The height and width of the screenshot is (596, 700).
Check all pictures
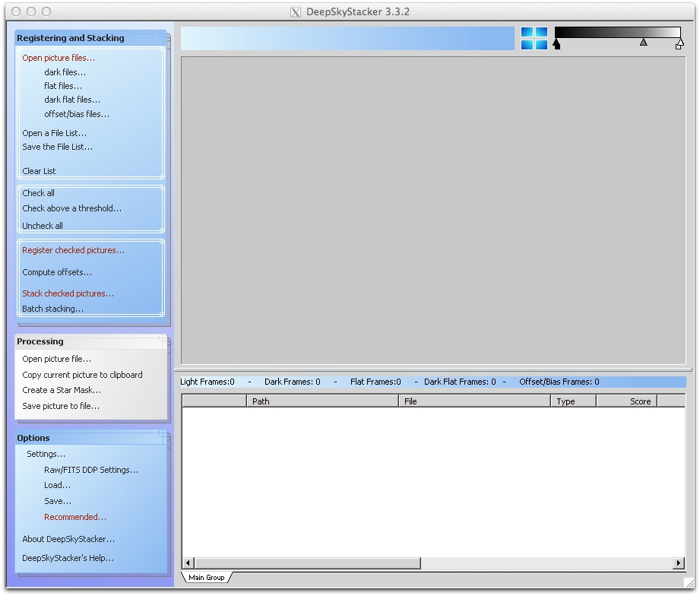(x=39, y=193)
